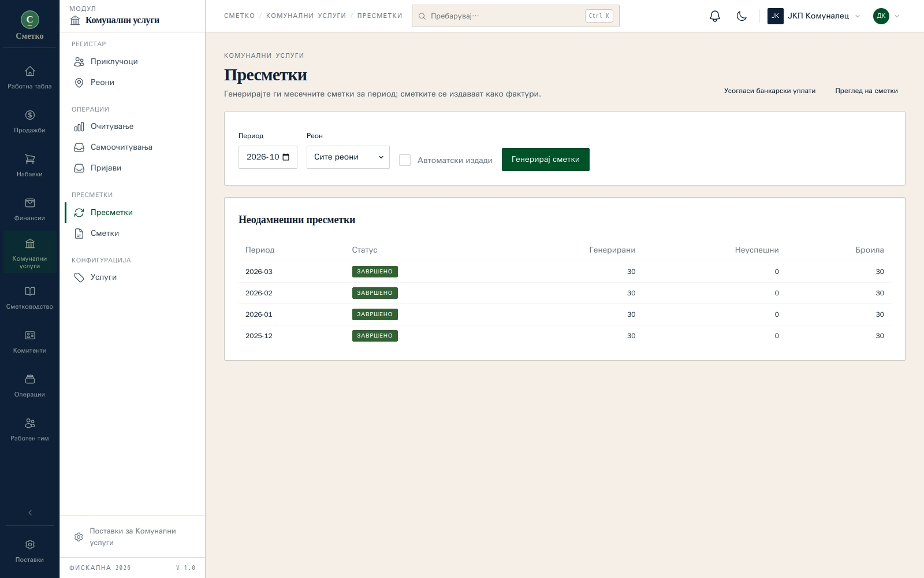Enable Автоматски издади checkbox

point(405,160)
